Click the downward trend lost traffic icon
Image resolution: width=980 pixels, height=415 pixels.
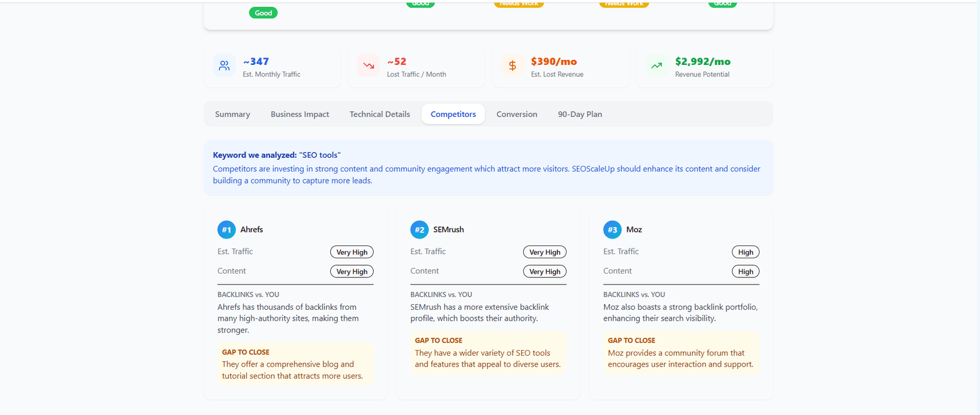[x=368, y=65]
